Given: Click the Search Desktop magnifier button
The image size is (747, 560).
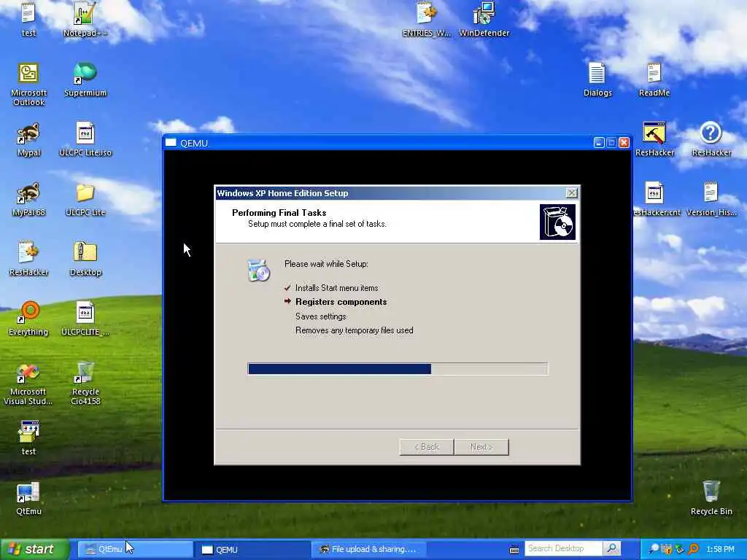Looking at the screenshot, I should [612, 549].
